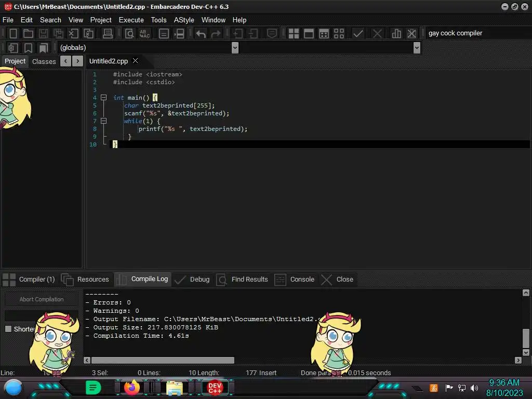Click the Save All toolbar icon

tap(58, 34)
